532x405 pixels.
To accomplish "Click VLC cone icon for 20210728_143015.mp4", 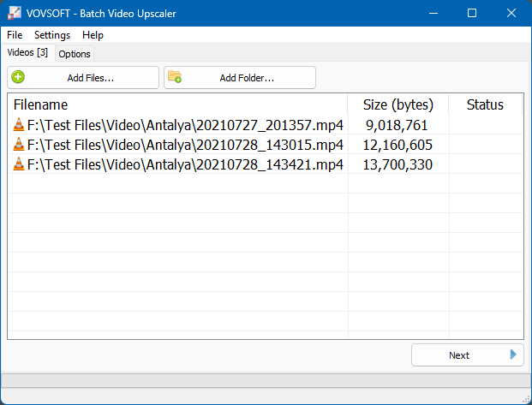I will pos(19,145).
